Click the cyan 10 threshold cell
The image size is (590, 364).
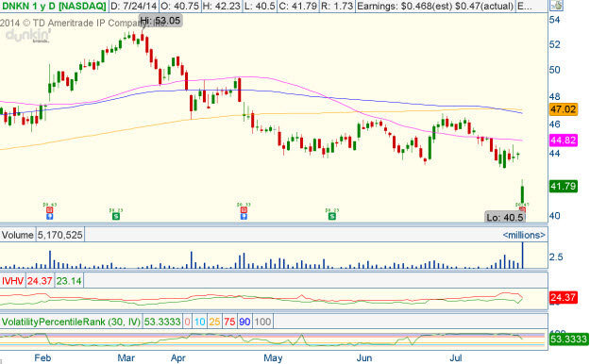[x=200, y=322]
